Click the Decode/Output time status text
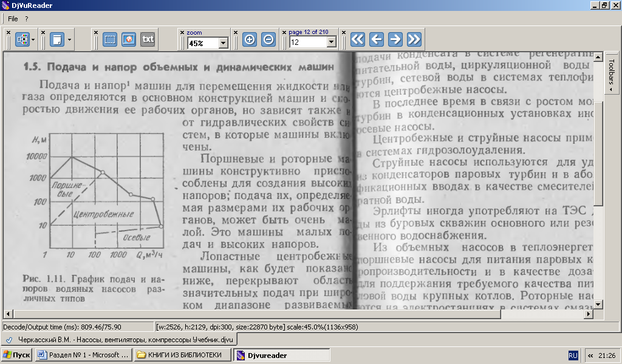Screen dimensions: 622x364 pos(62,327)
